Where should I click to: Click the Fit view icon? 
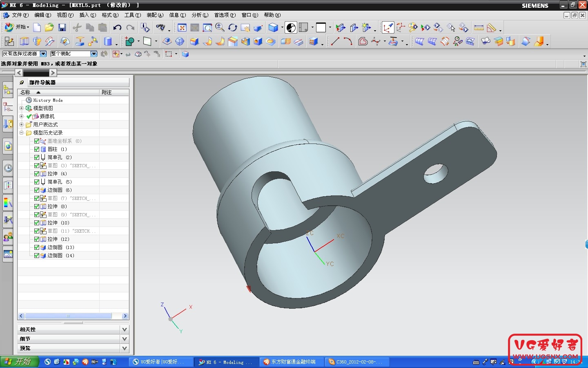(x=182, y=27)
